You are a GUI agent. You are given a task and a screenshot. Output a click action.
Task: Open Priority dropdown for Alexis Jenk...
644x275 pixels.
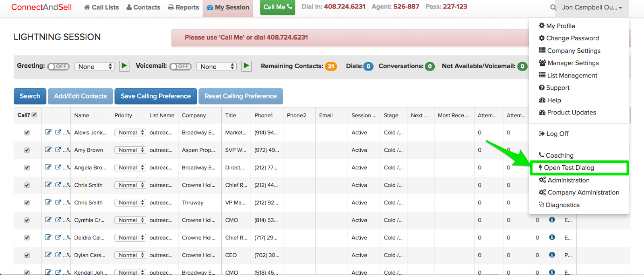pos(130,132)
